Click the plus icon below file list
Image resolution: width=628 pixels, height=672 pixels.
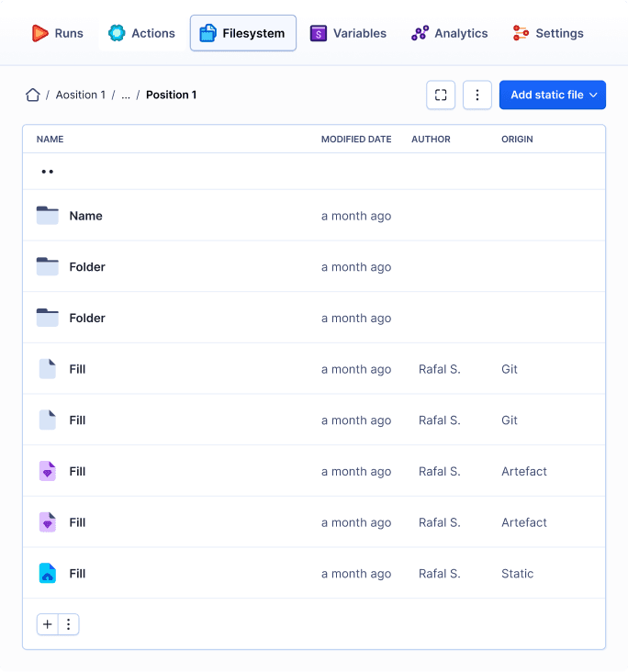[48, 624]
